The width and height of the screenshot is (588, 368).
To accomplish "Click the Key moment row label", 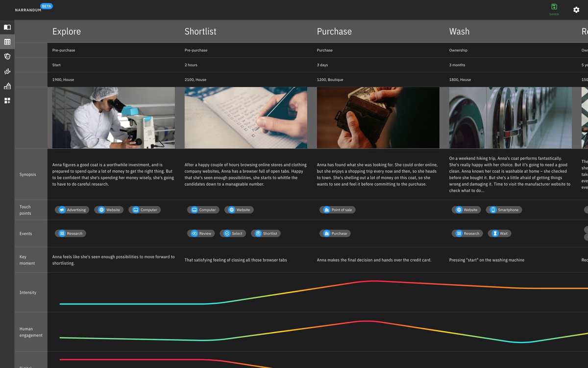I will [27, 260].
